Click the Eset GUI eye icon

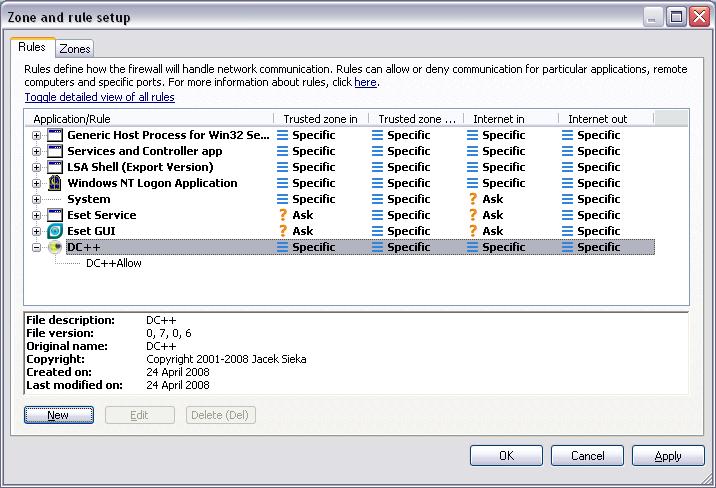(x=55, y=231)
